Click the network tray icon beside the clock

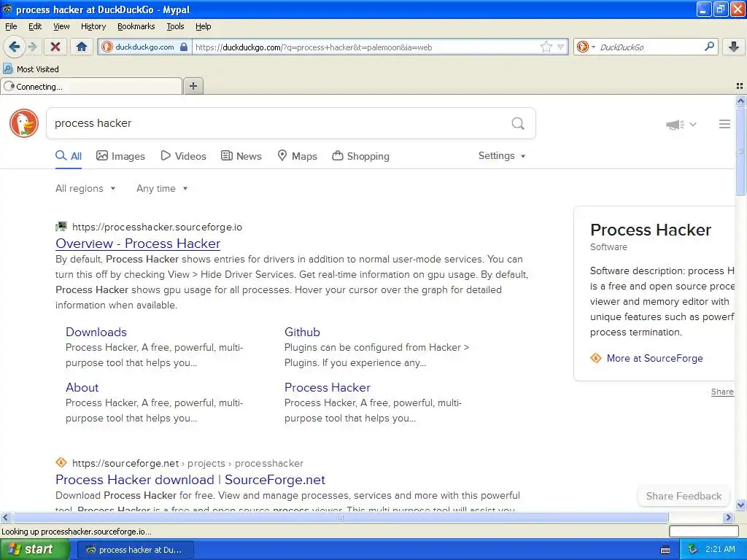692,550
